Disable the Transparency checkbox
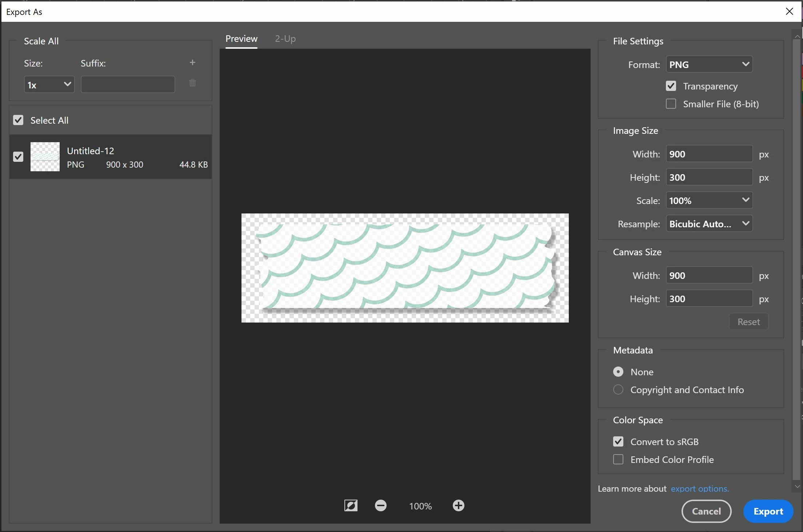 (x=671, y=86)
